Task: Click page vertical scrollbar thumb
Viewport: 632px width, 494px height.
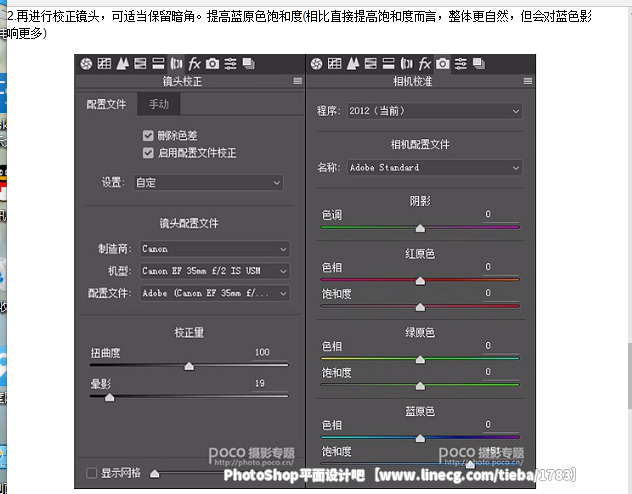Action: pos(630,375)
